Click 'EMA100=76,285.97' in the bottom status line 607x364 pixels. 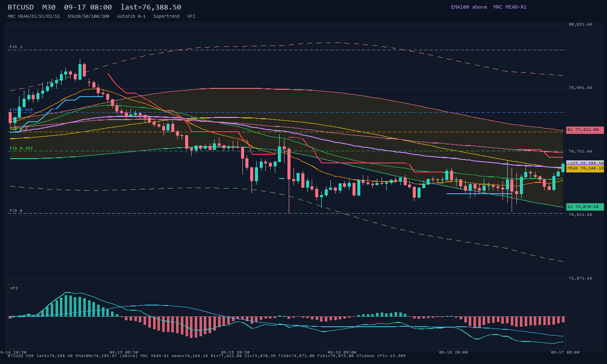tap(96, 356)
